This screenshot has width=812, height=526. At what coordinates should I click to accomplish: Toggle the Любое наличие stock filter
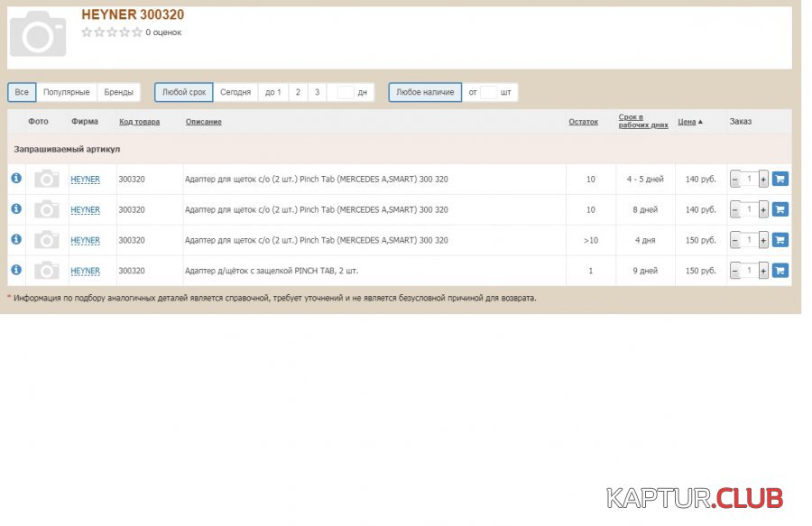coord(425,92)
